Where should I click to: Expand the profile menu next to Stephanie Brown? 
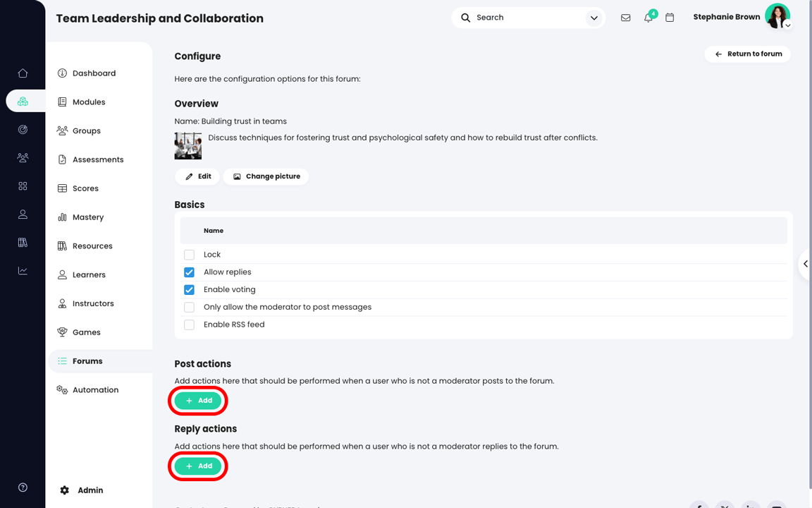pos(787,23)
